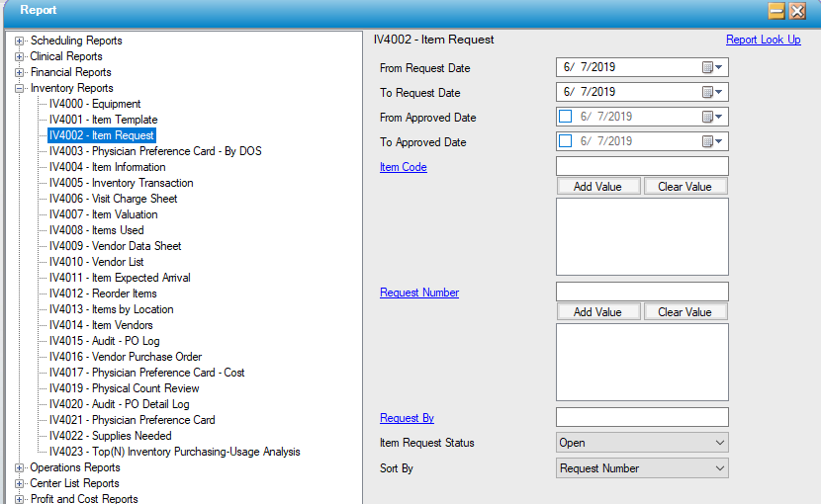The image size is (821, 504).
Task: Select IV4011 - Item Expected Arrival
Action: click(x=120, y=278)
